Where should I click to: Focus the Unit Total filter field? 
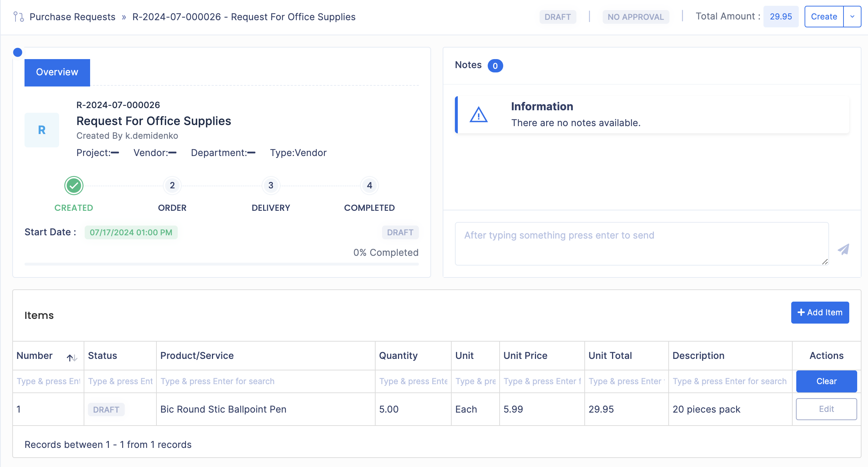[626, 381]
